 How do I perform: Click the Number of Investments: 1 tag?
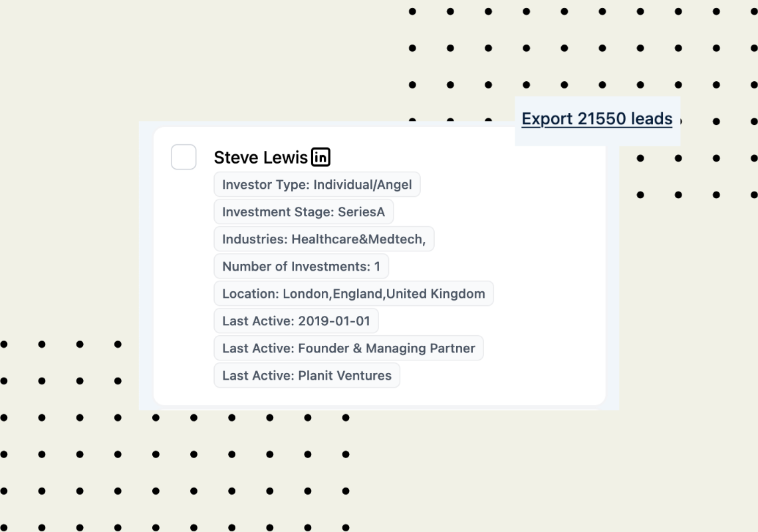tap(301, 267)
